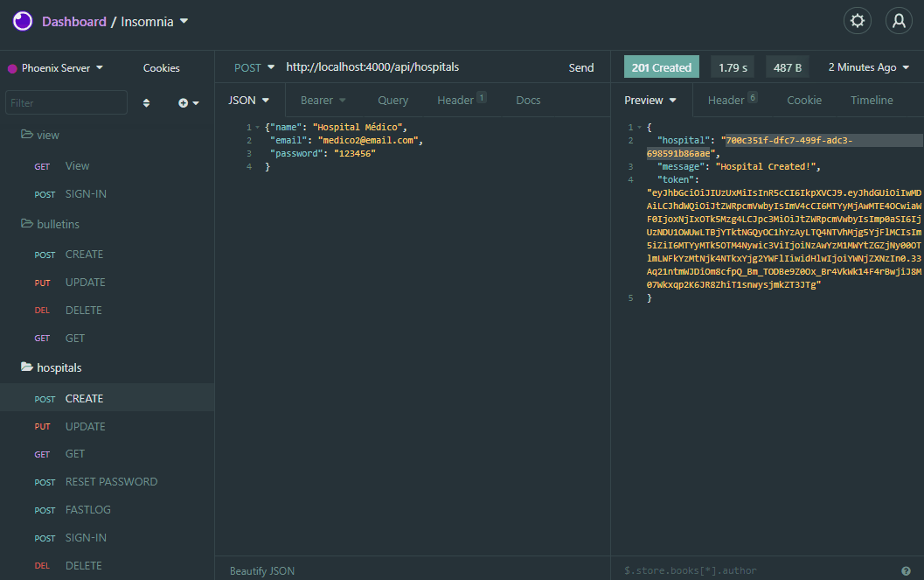Click the sidebar Filter input field
The height and width of the screenshot is (580, 924).
[x=66, y=103]
